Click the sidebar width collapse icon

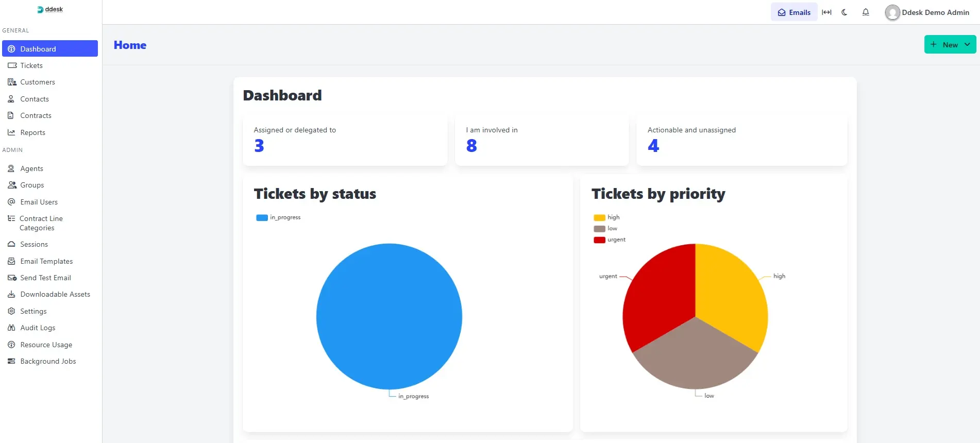(826, 12)
